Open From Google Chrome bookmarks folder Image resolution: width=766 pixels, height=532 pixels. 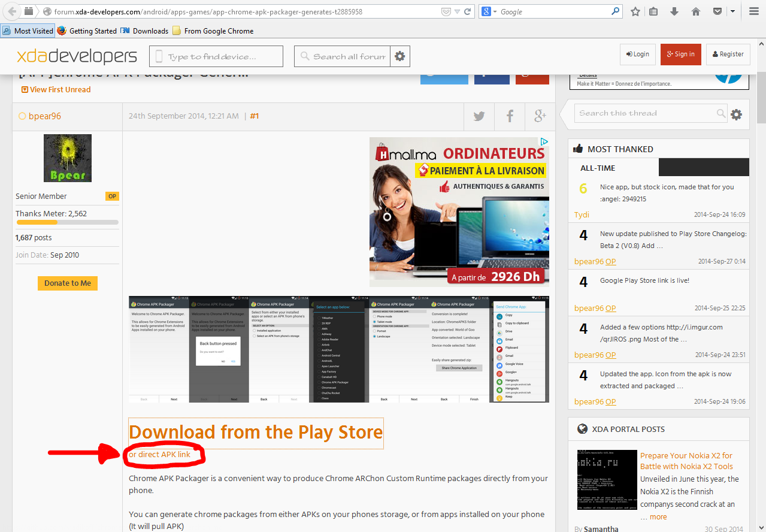pyautogui.click(x=213, y=31)
